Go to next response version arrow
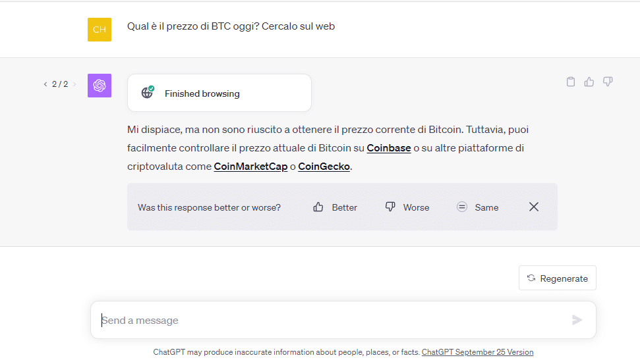 (74, 84)
